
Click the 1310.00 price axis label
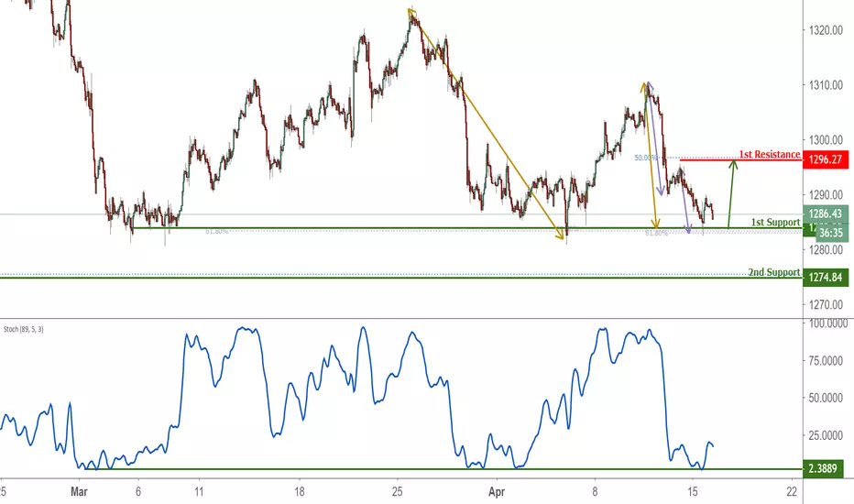coord(826,85)
